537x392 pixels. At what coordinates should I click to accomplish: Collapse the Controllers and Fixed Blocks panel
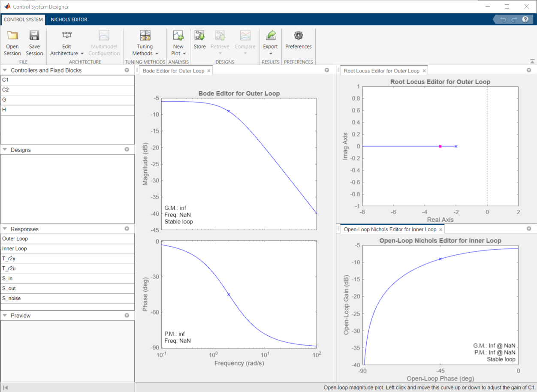[5, 70]
